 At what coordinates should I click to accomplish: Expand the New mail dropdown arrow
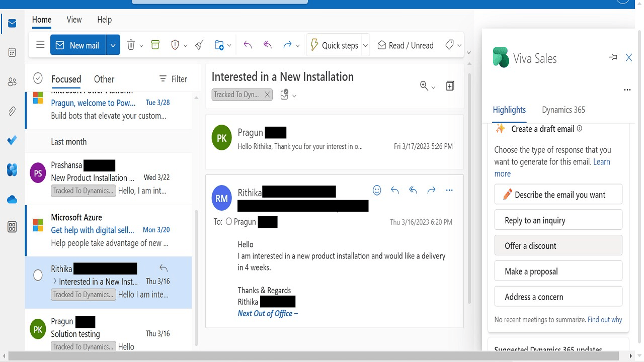click(x=113, y=45)
